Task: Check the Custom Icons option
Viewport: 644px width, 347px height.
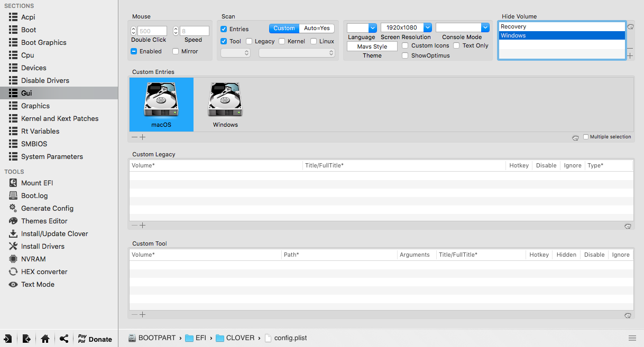Action: pos(405,45)
